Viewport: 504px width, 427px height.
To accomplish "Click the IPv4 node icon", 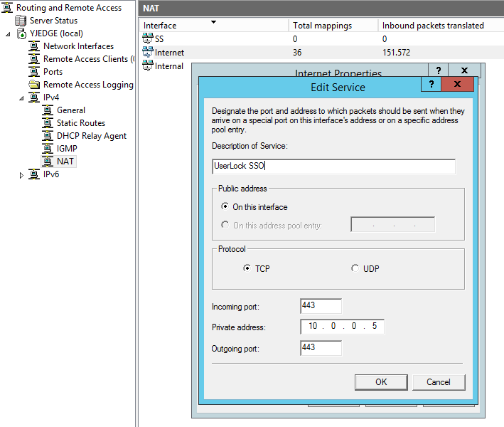I will [x=34, y=97].
